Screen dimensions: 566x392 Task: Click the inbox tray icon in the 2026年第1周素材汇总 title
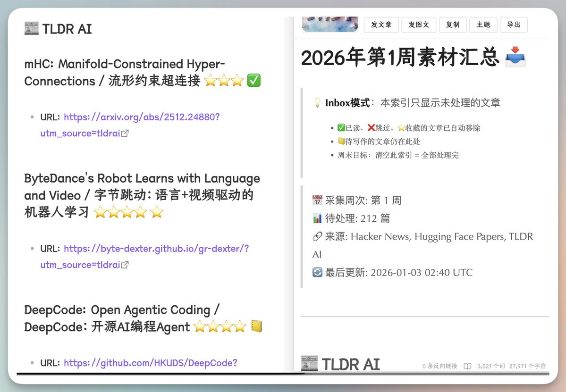[515, 57]
